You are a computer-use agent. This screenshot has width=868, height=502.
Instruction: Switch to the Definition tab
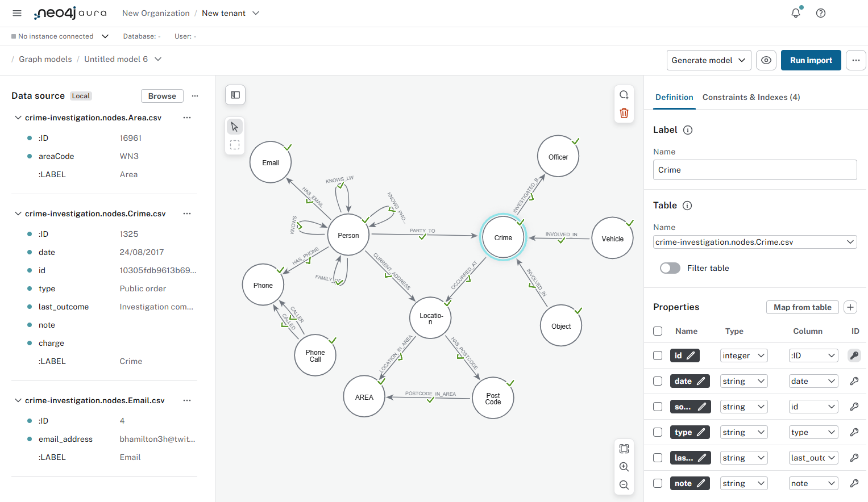674,97
